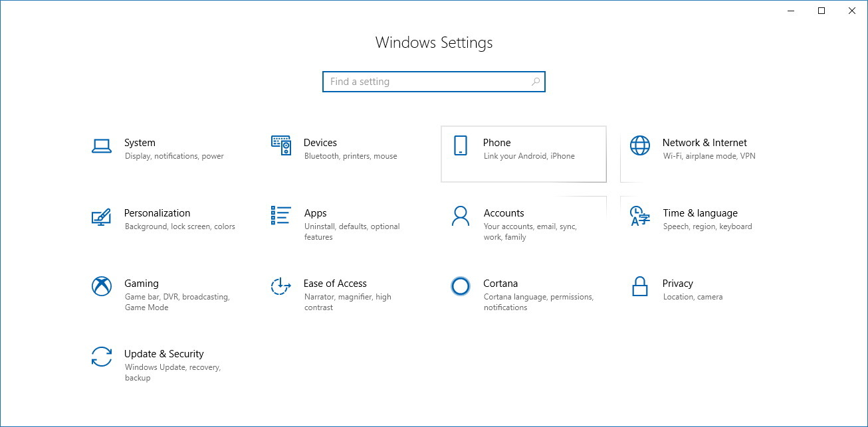The image size is (868, 427).
Task: Click the Personalization paintbrush icon
Action: pyautogui.click(x=101, y=216)
